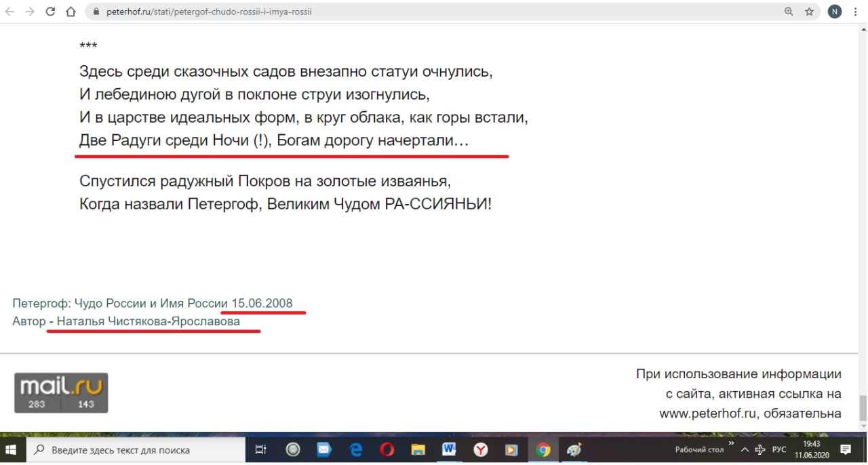
Task: Click the line "Когда назвали Петергоф"
Action: pyautogui.click(x=285, y=204)
